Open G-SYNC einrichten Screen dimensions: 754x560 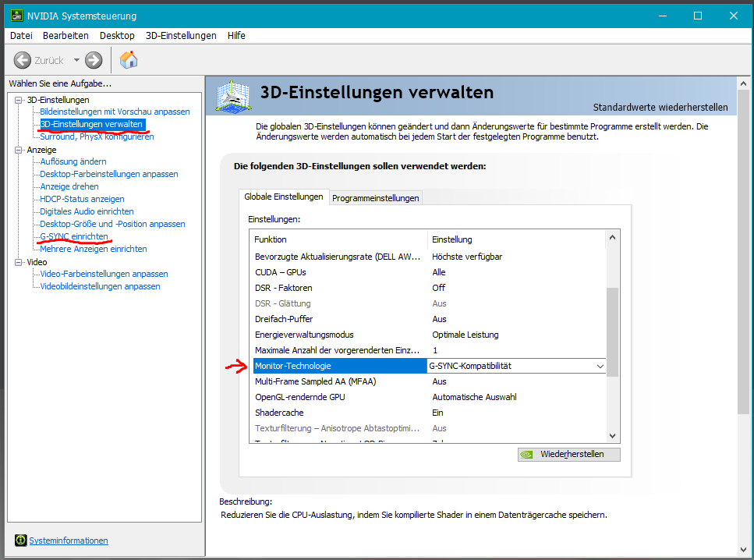(x=74, y=236)
